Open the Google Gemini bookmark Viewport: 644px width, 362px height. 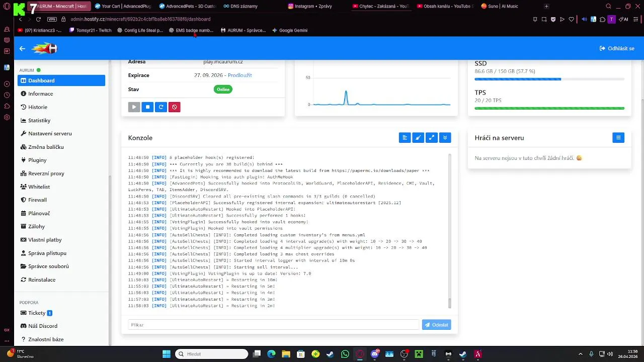[x=290, y=30]
